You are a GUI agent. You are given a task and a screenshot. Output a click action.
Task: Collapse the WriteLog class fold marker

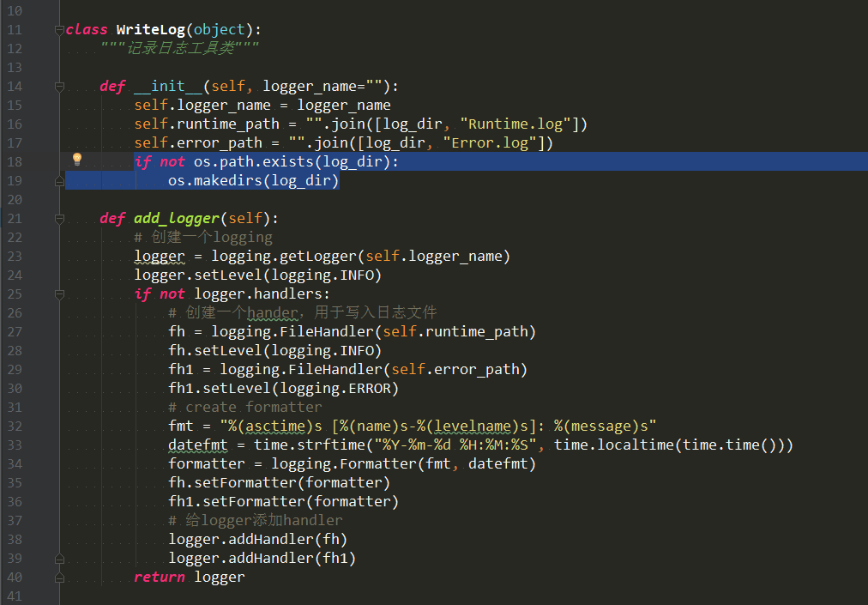pos(59,31)
